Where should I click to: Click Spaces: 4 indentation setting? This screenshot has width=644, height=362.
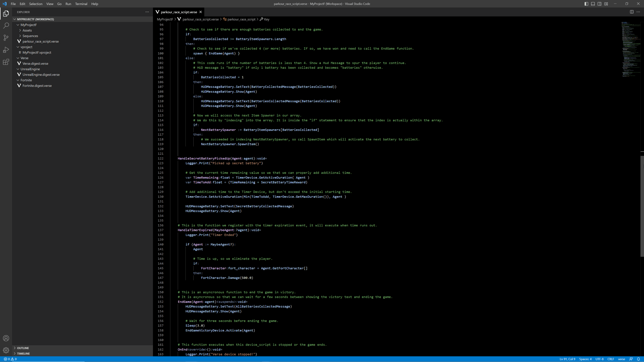point(585,359)
